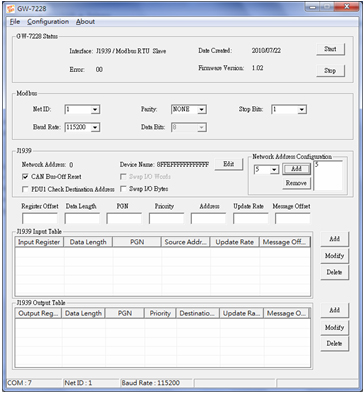Click the Priority input field
Image resolution: width=363 pixels, height=394 pixels.
166,219
